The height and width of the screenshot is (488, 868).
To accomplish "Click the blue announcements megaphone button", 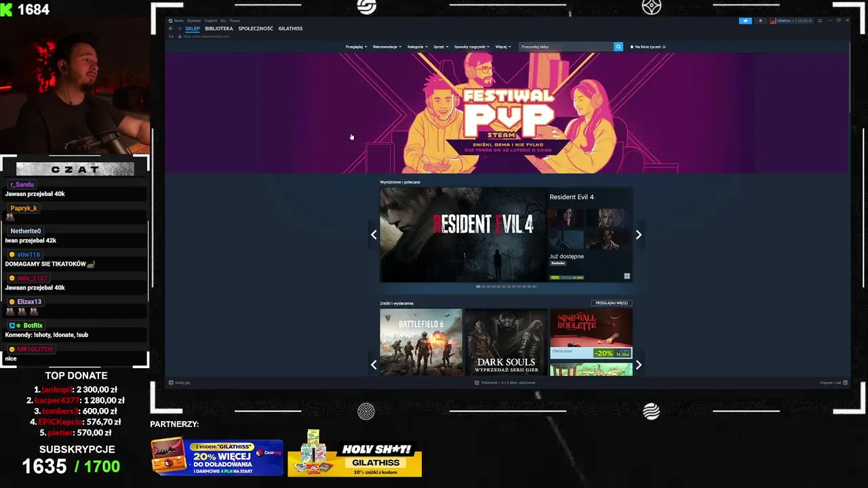I will pos(745,20).
